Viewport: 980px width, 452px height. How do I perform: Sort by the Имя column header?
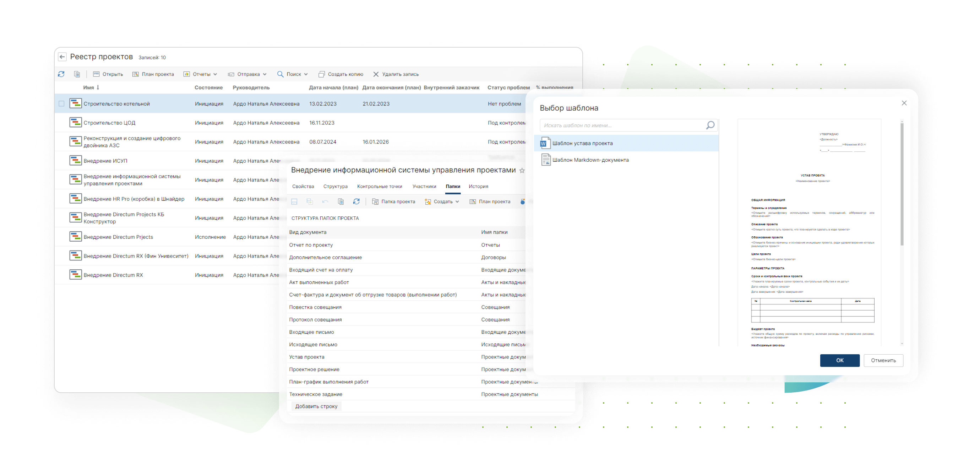[x=89, y=87]
